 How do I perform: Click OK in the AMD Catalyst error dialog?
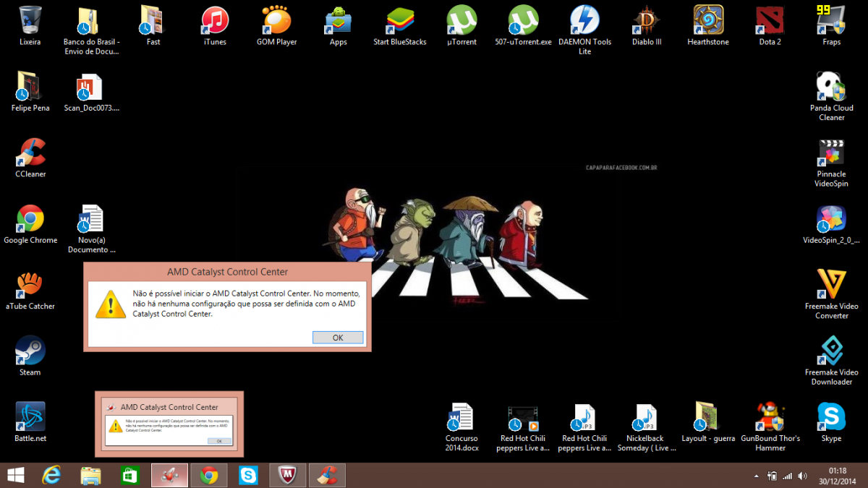click(338, 338)
